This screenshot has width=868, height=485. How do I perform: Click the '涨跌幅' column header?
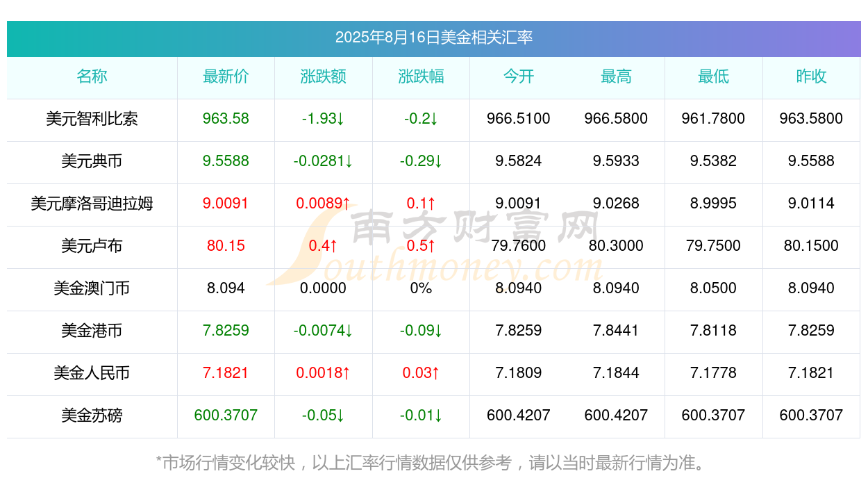tap(421, 76)
